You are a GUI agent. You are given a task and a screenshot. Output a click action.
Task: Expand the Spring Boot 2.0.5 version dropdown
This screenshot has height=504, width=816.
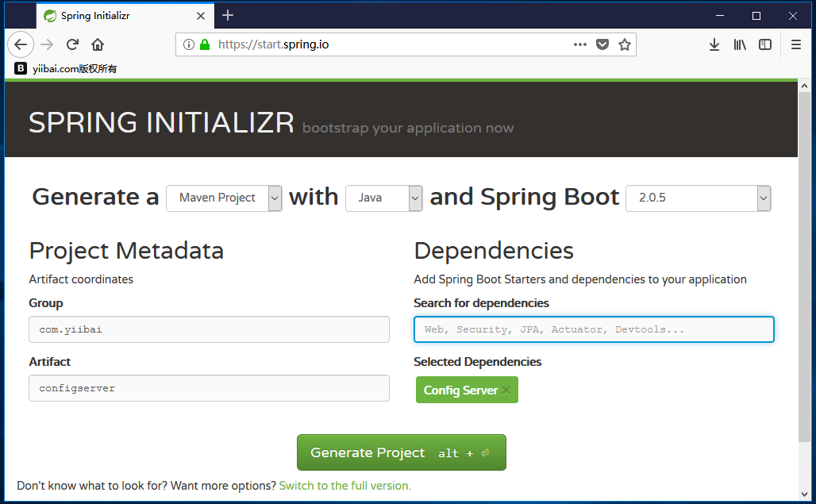pyautogui.click(x=698, y=198)
